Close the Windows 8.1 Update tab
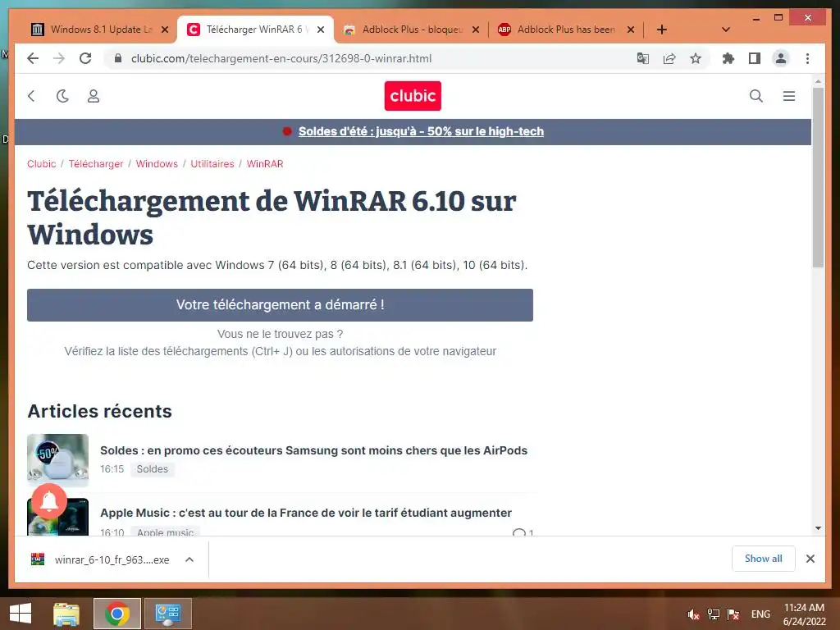Screen dimensions: 840x630 pos(165,30)
